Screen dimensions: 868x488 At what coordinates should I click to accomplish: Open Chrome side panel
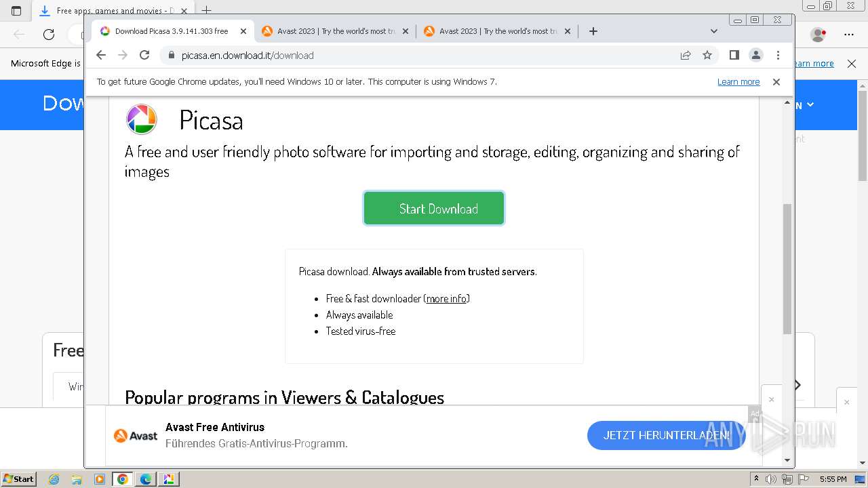[x=734, y=55]
